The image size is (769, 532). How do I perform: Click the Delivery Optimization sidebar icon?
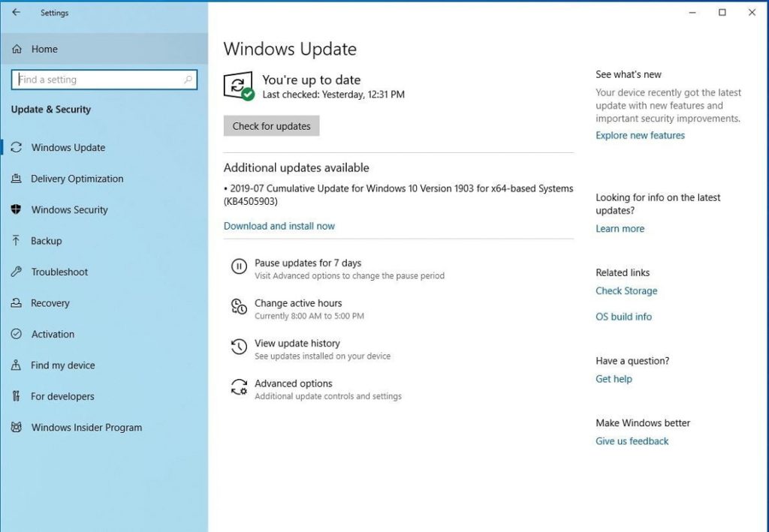pos(17,179)
